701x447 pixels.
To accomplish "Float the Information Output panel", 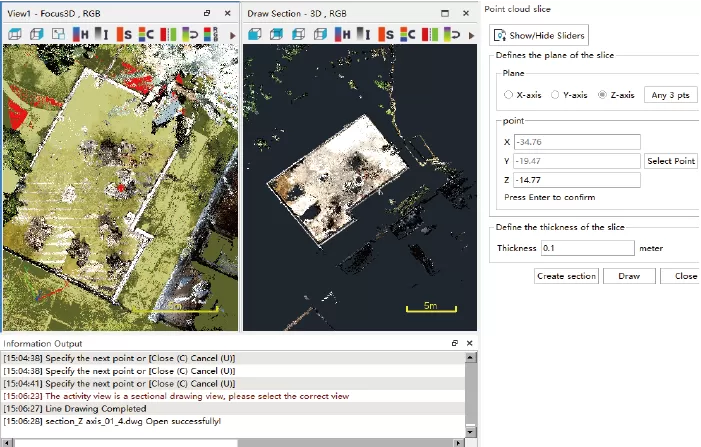I will 455,343.
